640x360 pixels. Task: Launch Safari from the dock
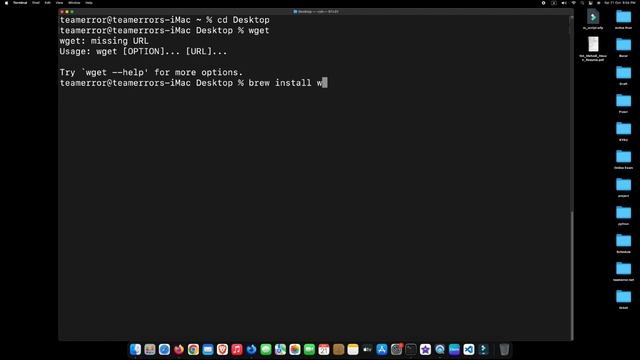coord(164,349)
